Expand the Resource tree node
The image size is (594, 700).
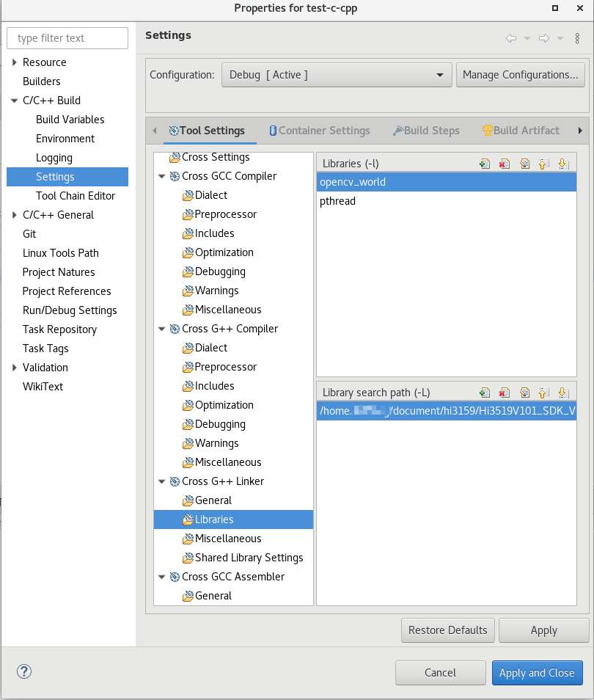pyautogui.click(x=14, y=62)
